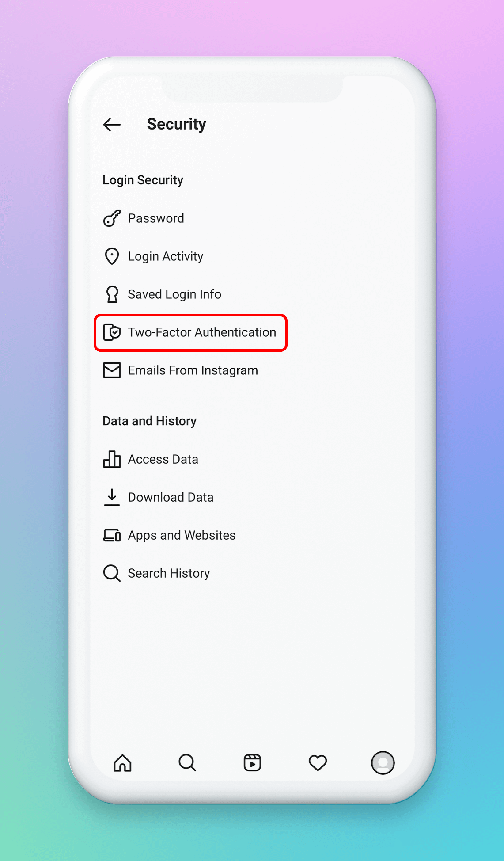The height and width of the screenshot is (861, 504).
Task: Tap the keyhole icon for Saved Login Info
Action: tap(112, 294)
